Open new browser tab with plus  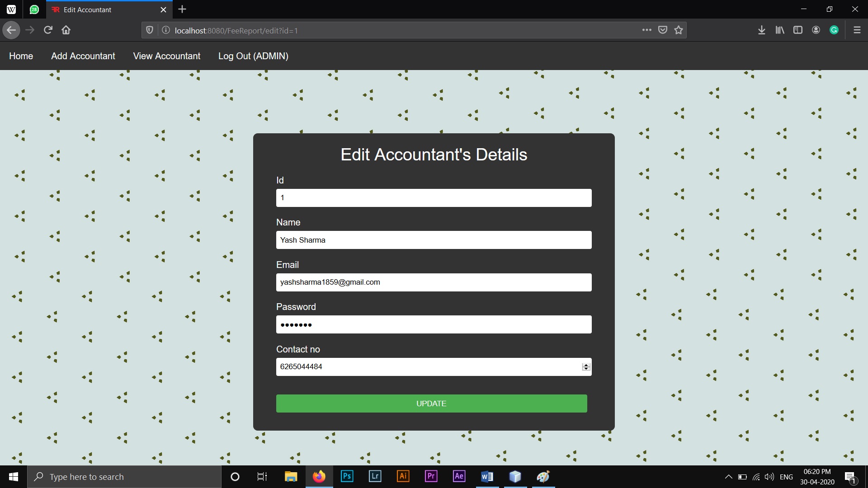[x=182, y=9]
